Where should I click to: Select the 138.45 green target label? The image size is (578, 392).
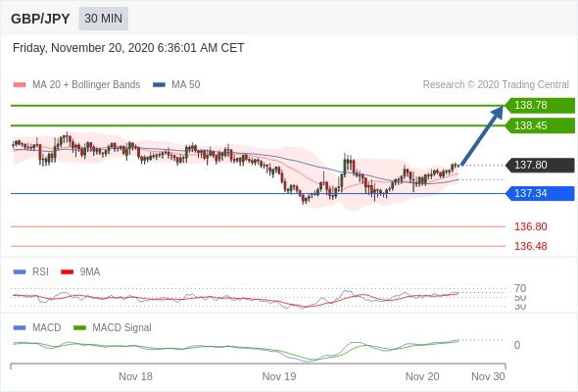pyautogui.click(x=540, y=125)
